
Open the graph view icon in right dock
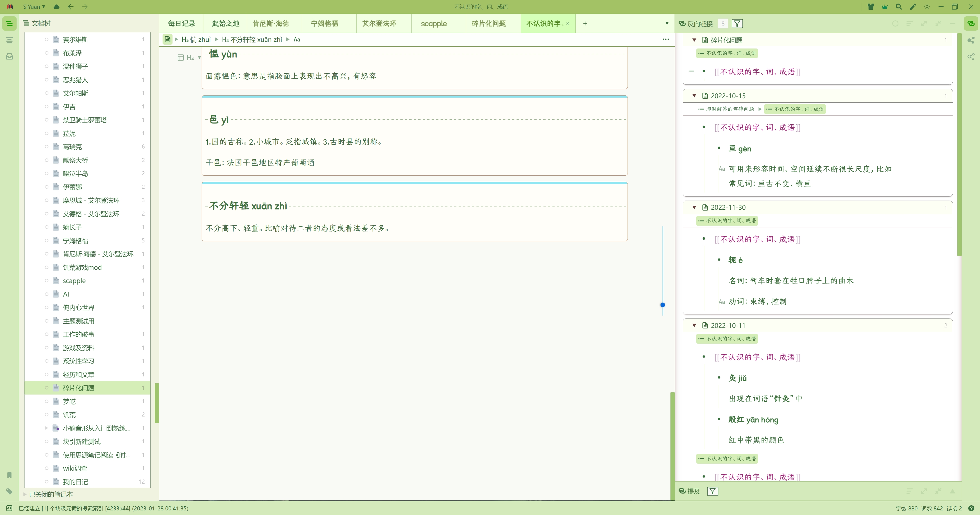pyautogui.click(x=971, y=40)
